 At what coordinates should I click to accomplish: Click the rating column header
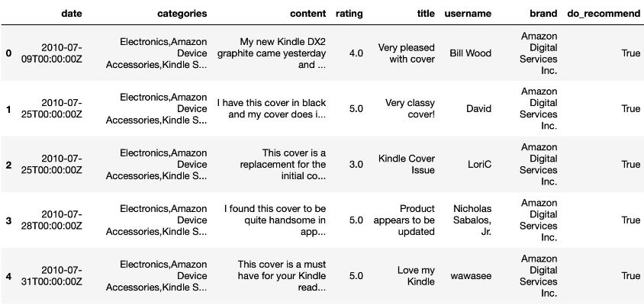(x=349, y=14)
